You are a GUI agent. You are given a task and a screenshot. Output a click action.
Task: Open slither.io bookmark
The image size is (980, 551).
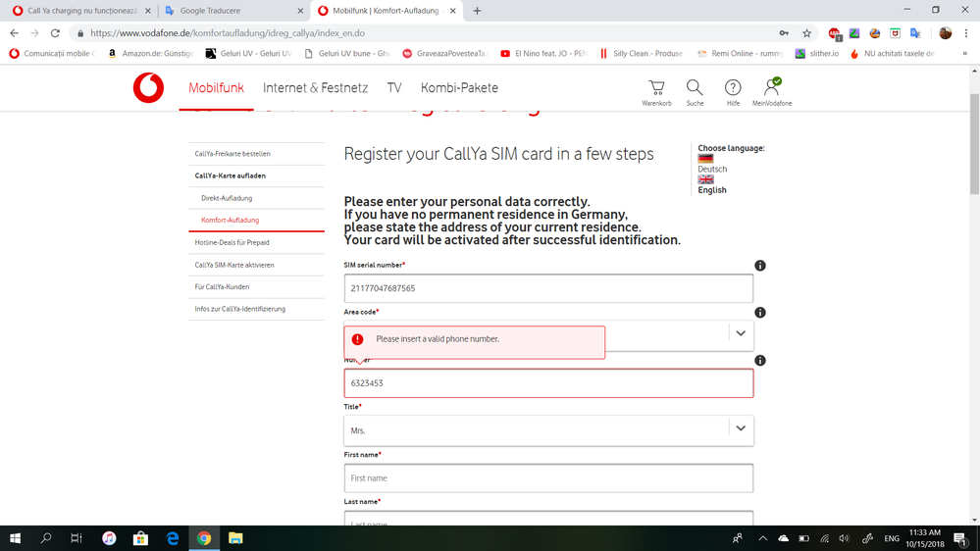click(x=817, y=54)
